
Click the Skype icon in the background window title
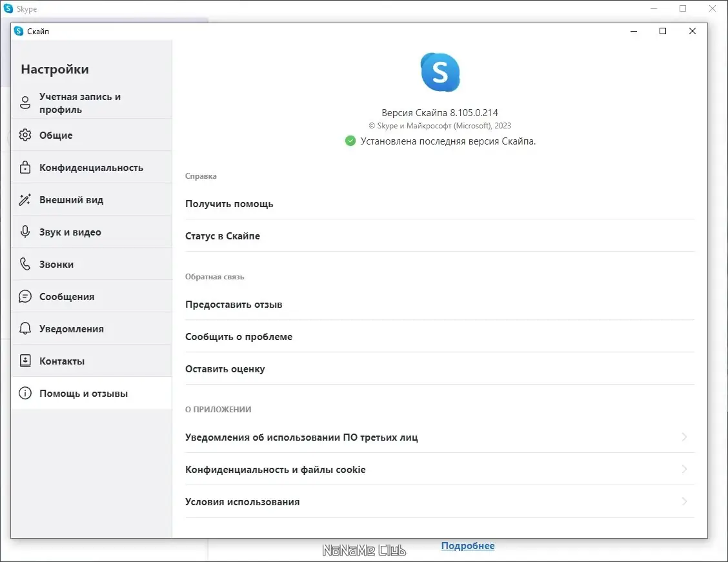[8, 8]
